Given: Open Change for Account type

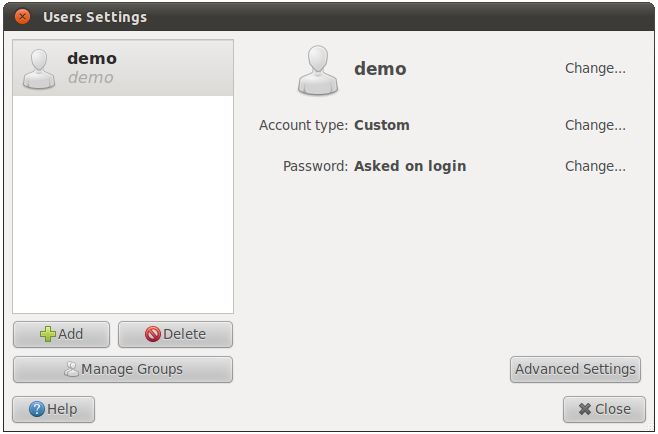Looking at the screenshot, I should (x=595, y=125).
